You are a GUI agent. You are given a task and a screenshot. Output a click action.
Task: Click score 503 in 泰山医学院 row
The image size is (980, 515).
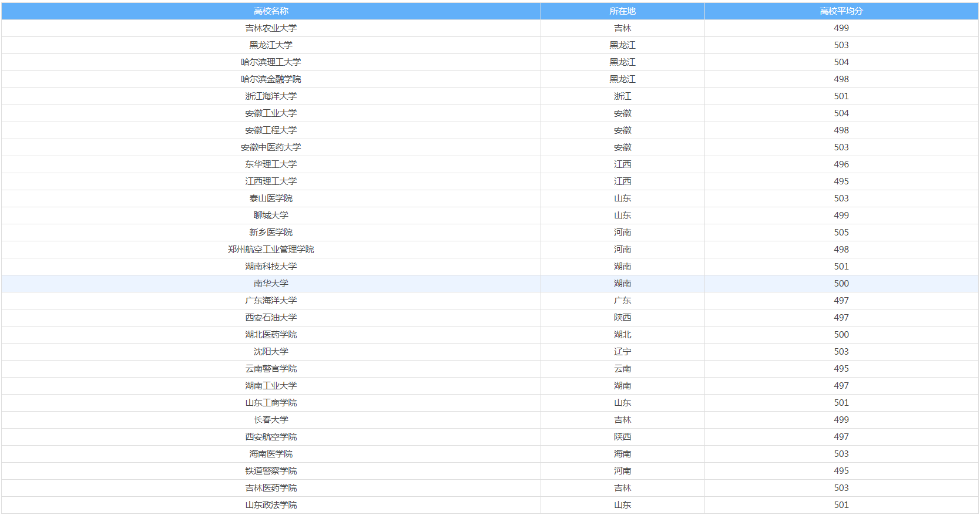[841, 198]
